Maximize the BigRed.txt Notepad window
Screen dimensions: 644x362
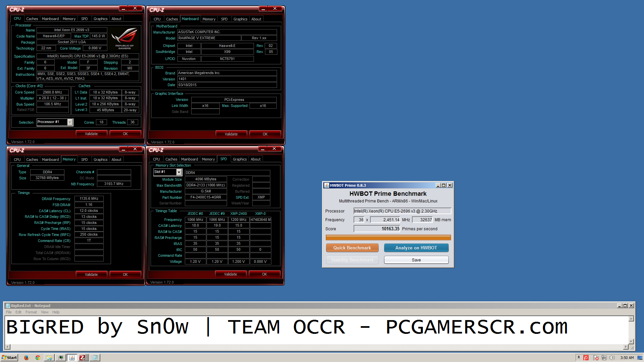625,306
